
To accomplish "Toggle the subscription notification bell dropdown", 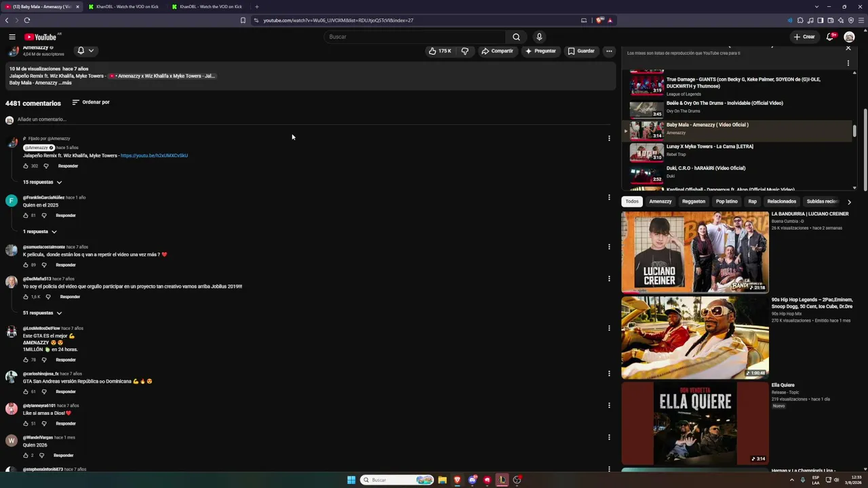I will click(85, 51).
